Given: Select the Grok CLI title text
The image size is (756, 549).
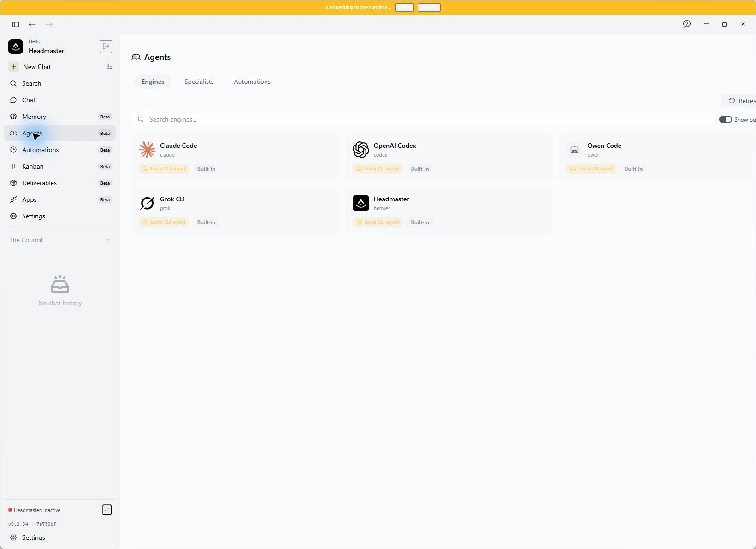Looking at the screenshot, I should click(x=172, y=199).
